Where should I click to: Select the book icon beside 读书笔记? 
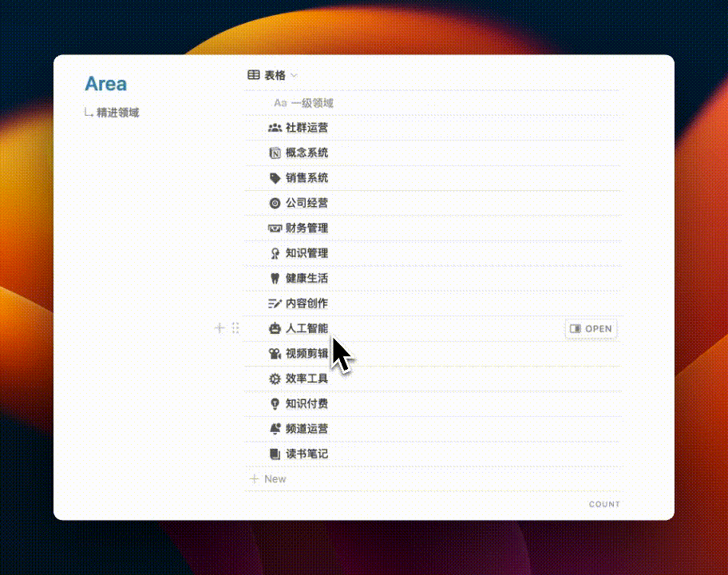click(x=275, y=454)
